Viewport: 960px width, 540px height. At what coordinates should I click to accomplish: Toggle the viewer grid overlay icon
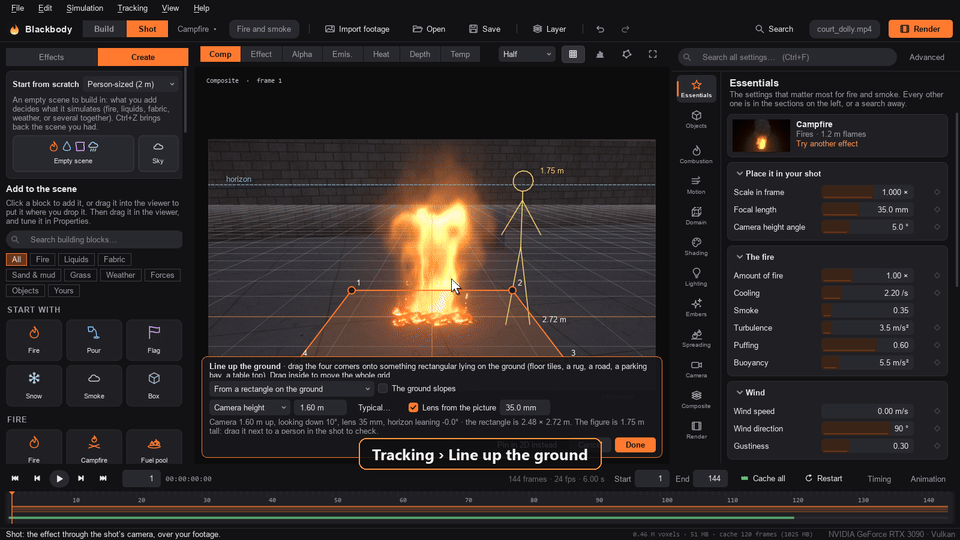tap(573, 54)
